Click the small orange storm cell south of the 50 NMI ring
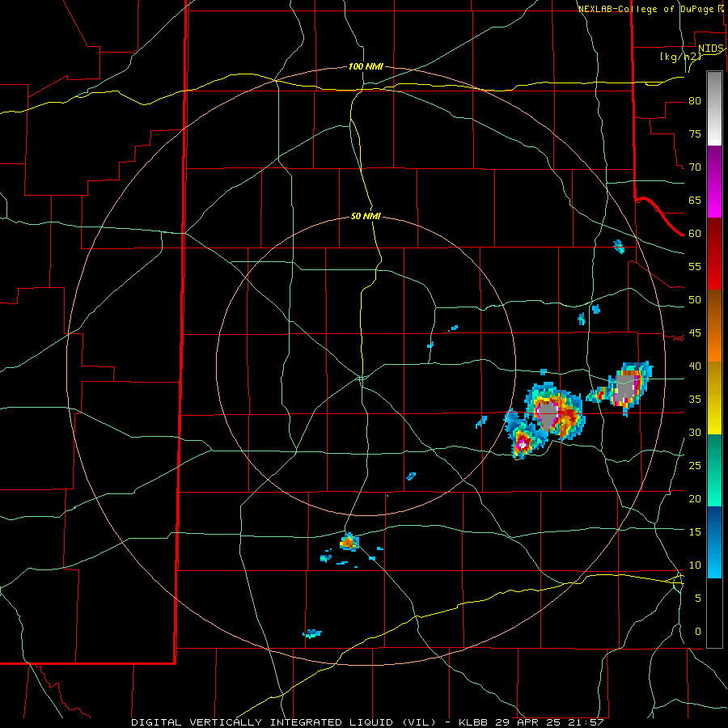 click(x=349, y=542)
